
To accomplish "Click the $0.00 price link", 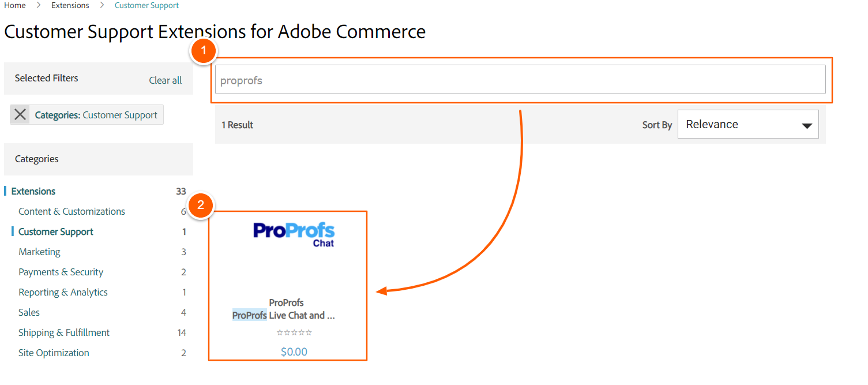I will 294,351.
